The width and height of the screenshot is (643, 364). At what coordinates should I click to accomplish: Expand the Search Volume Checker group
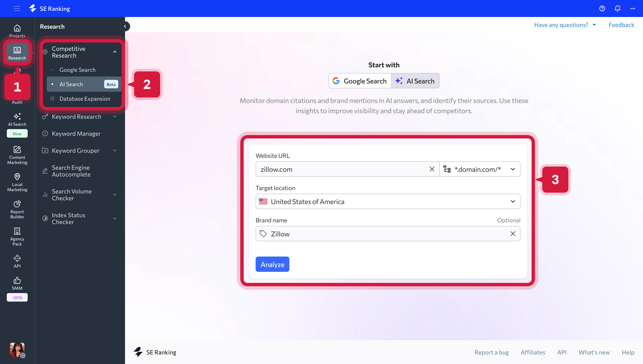(x=115, y=195)
